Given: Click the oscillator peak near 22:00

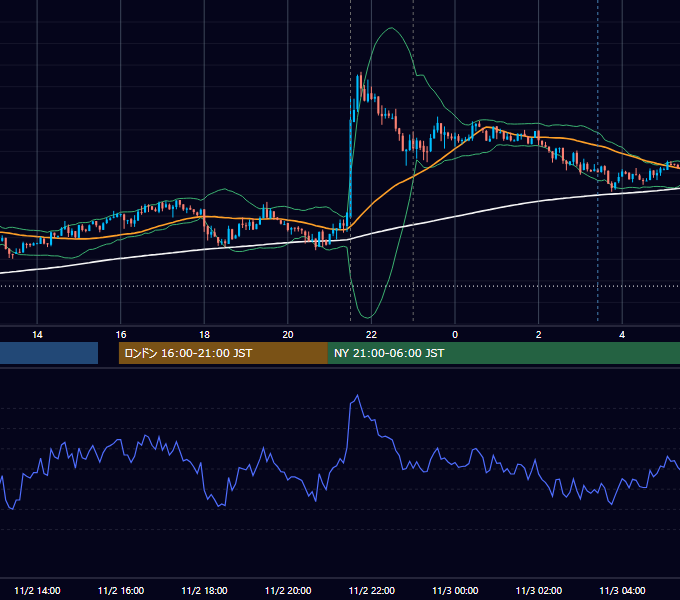Looking at the screenshot, I should click(357, 395).
